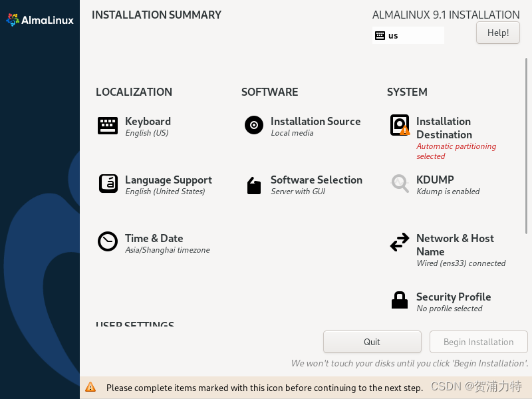Click 'English (United States)' text
This screenshot has width=532, height=399.
pyautogui.click(x=165, y=192)
